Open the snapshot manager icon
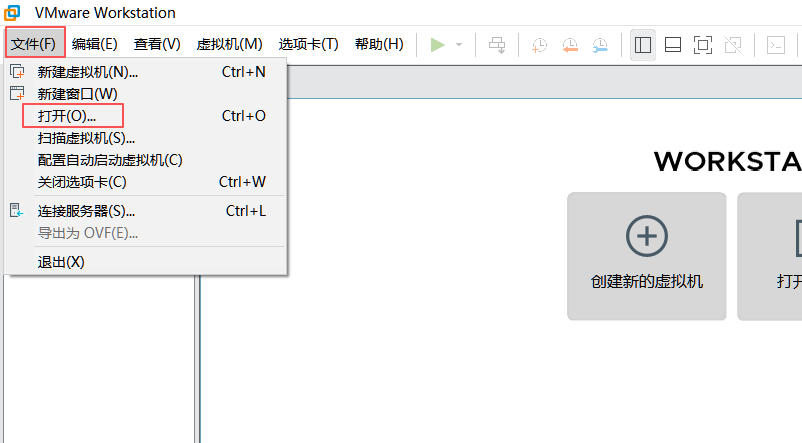Screen dimensions: 802x443 click(599, 45)
